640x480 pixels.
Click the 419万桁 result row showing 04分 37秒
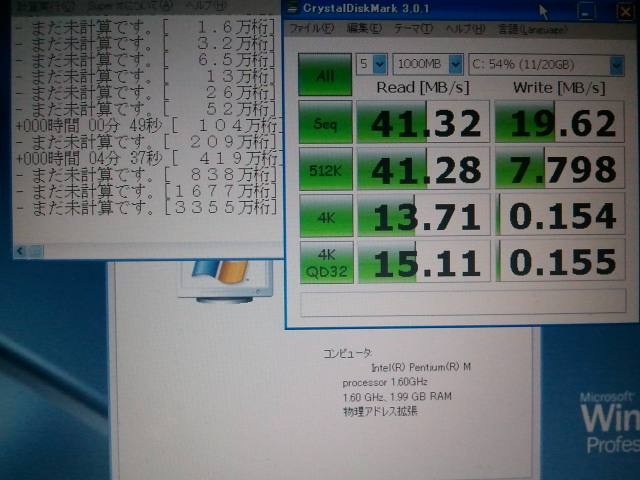pyautogui.click(x=148, y=158)
